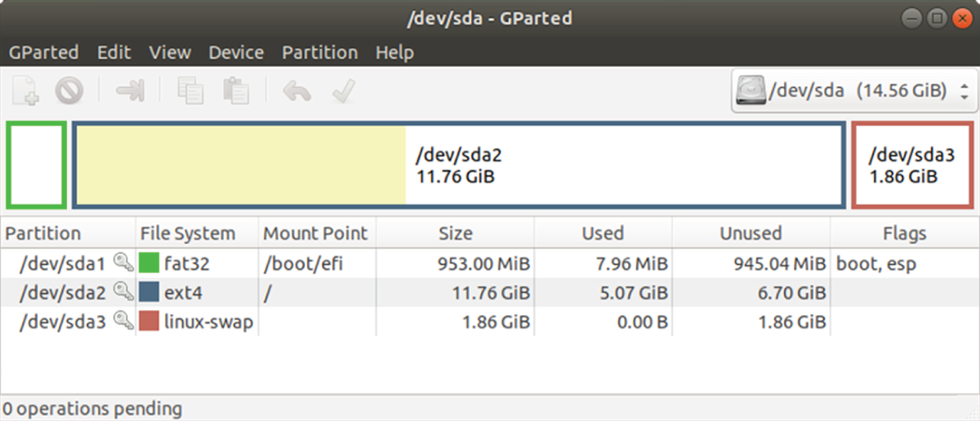Click the linux-swap file system text
This screenshot has width=980, height=421.
tap(208, 321)
